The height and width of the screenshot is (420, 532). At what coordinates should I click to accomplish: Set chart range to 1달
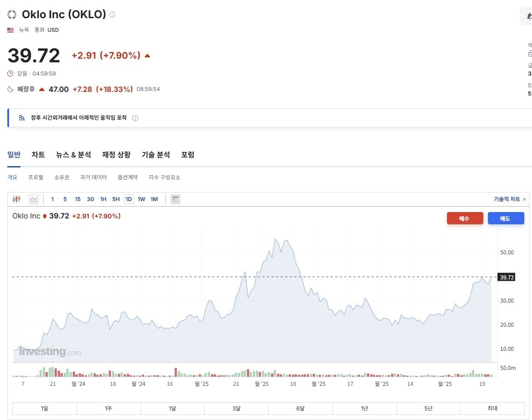(x=172, y=409)
